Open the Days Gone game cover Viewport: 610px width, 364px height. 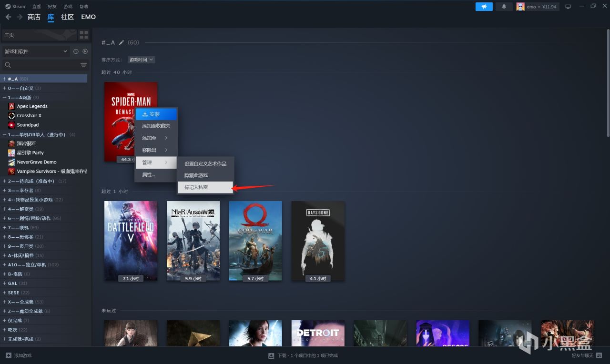point(318,241)
